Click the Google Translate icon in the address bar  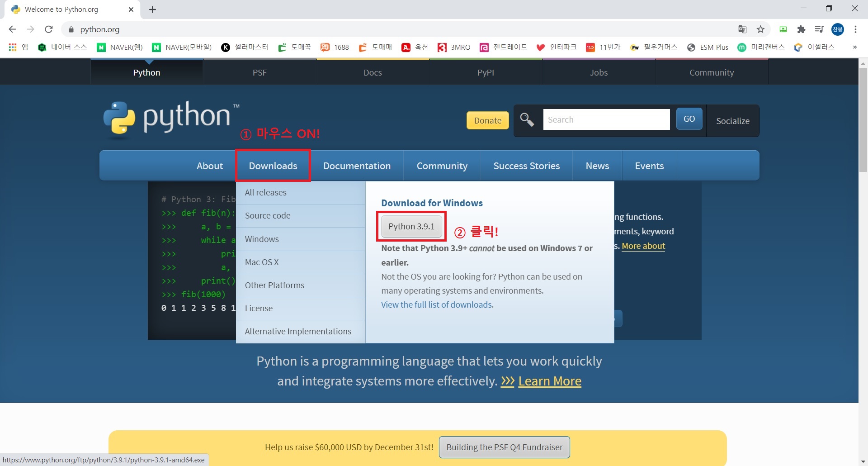pyautogui.click(x=742, y=29)
